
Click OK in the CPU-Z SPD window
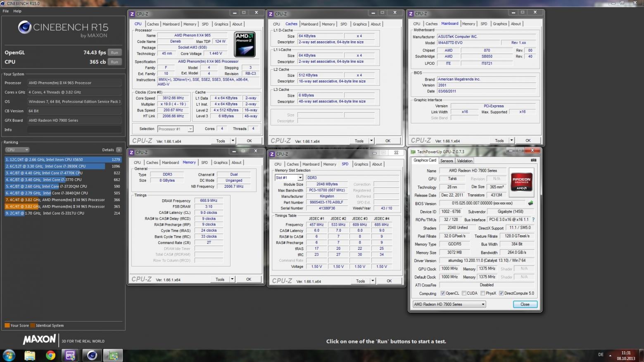(389, 281)
